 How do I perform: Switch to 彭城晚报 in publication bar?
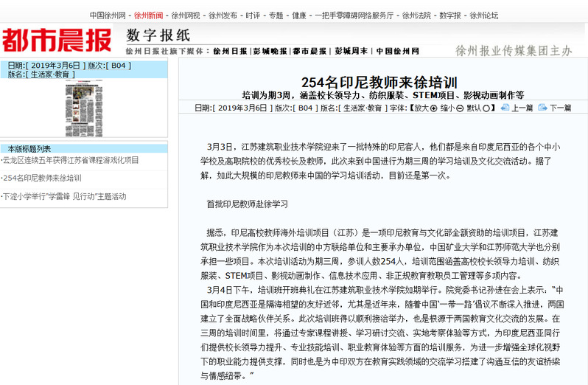click(x=270, y=52)
